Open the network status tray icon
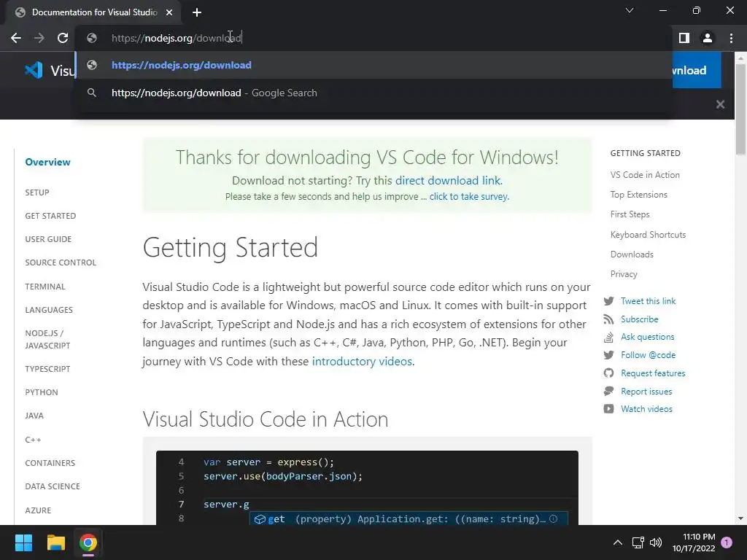This screenshot has height=560, width=747. point(638,542)
